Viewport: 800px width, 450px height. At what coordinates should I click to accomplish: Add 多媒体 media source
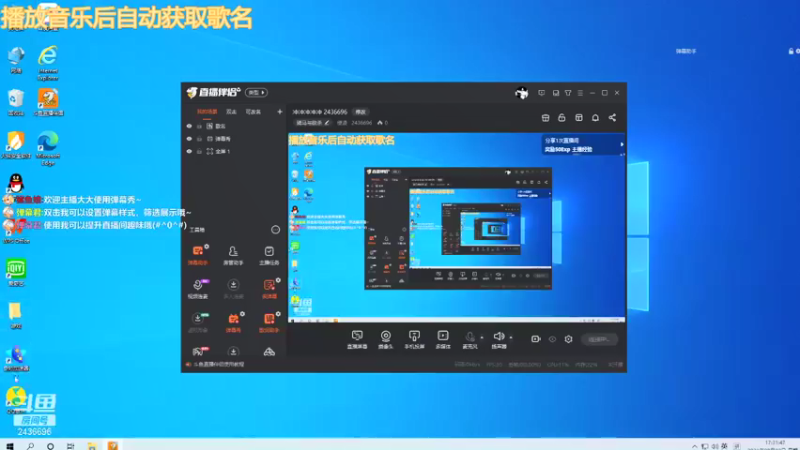443,339
